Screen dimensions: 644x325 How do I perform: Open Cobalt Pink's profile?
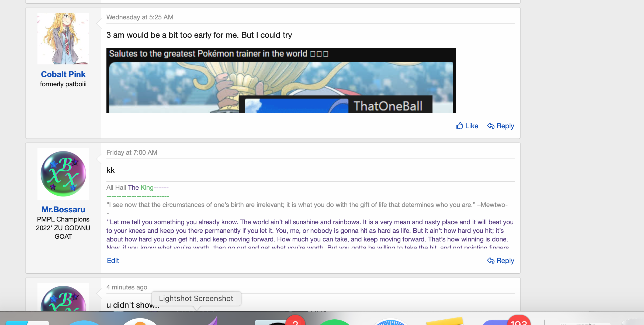63,74
